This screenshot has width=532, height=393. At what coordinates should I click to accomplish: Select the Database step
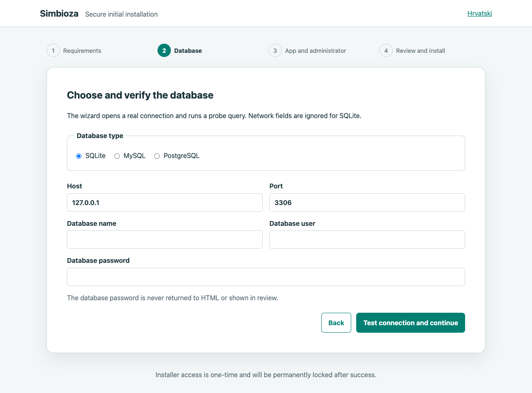pyautogui.click(x=180, y=50)
